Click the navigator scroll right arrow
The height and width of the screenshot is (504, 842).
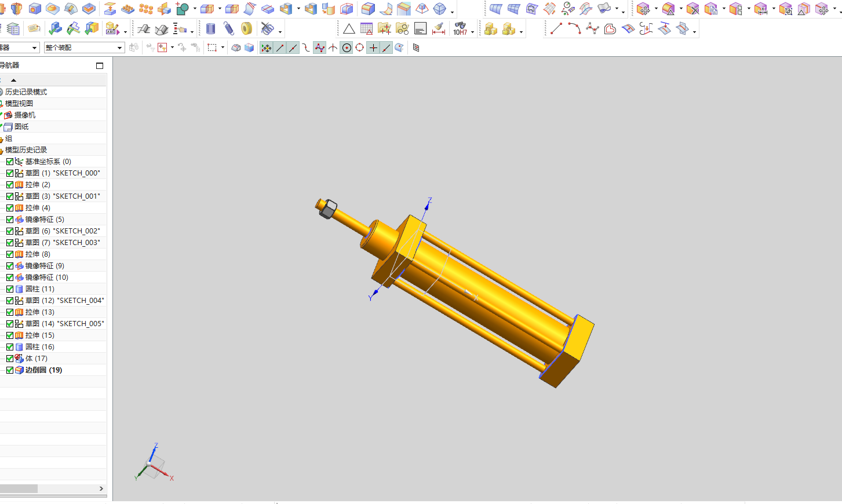101,488
